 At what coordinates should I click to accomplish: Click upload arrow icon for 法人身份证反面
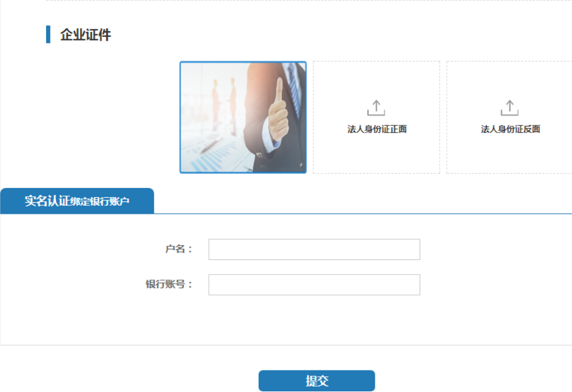509,108
